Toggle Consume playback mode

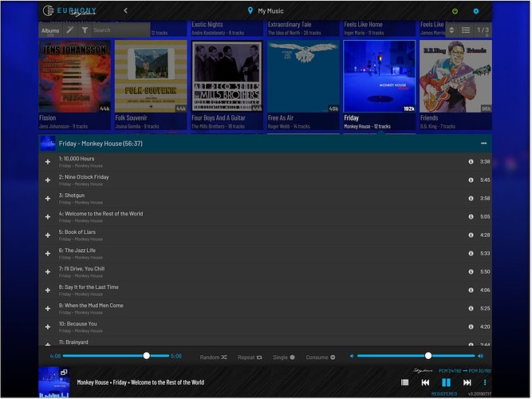click(321, 358)
